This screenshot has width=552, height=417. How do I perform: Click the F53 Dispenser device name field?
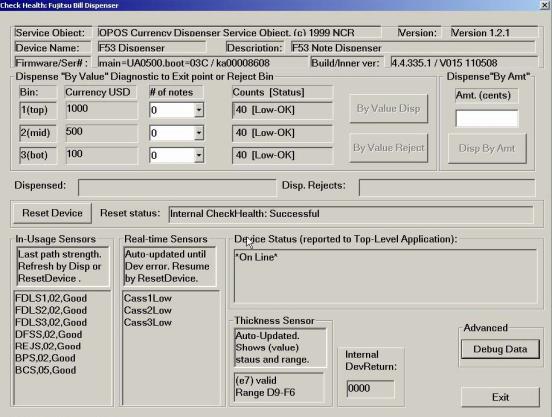pyautogui.click(x=152, y=48)
